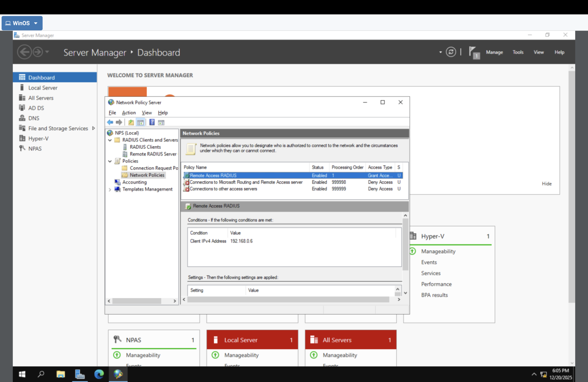
Task: Collapse the Policies tree node
Action: click(110, 161)
